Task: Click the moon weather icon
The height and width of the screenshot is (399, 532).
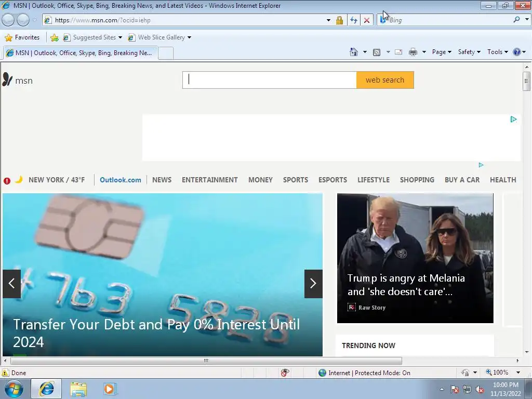Action: (19, 179)
